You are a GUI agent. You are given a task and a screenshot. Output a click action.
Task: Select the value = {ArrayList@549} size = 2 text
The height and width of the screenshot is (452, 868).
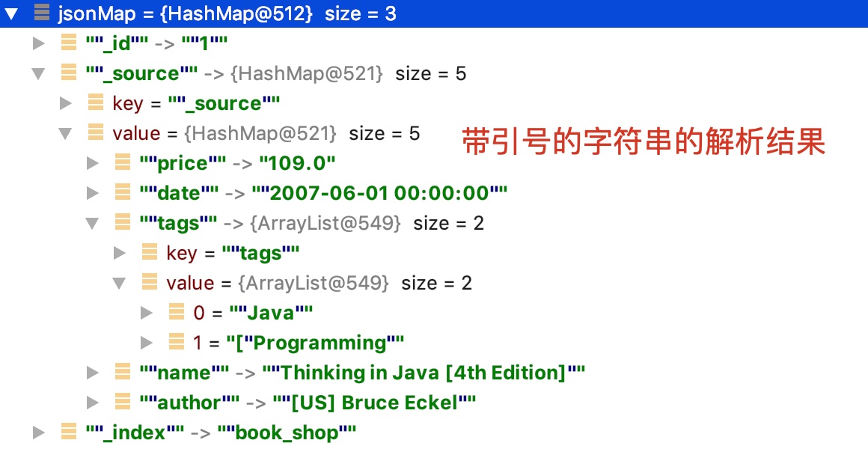click(319, 283)
